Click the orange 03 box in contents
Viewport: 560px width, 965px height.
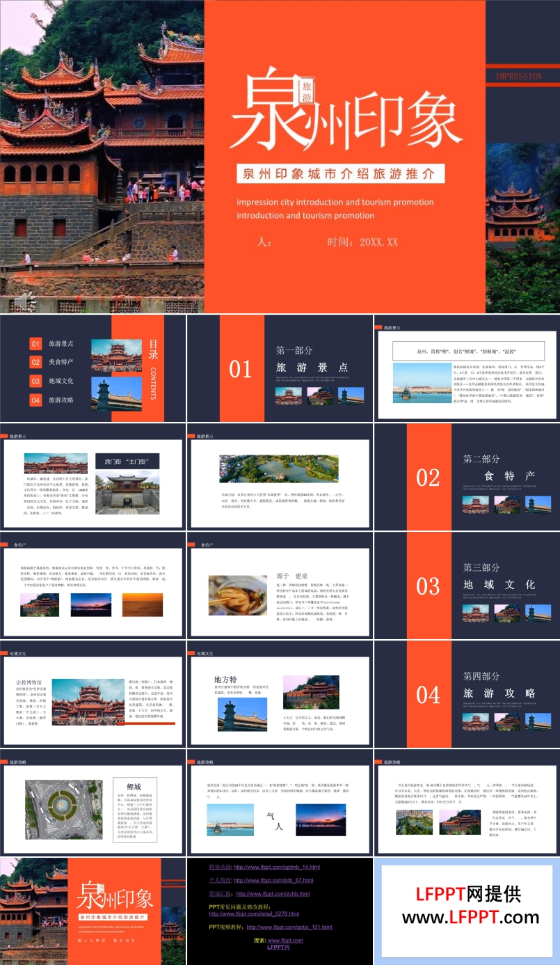click(35, 381)
